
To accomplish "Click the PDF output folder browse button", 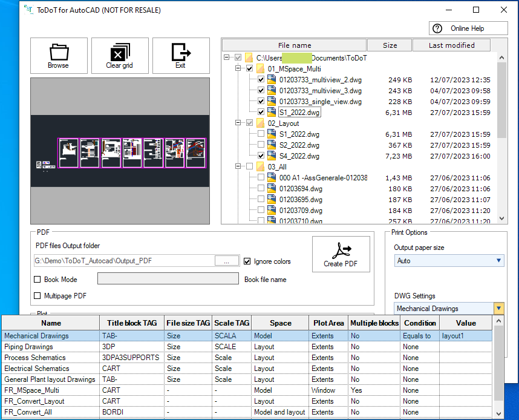I will (x=226, y=261).
